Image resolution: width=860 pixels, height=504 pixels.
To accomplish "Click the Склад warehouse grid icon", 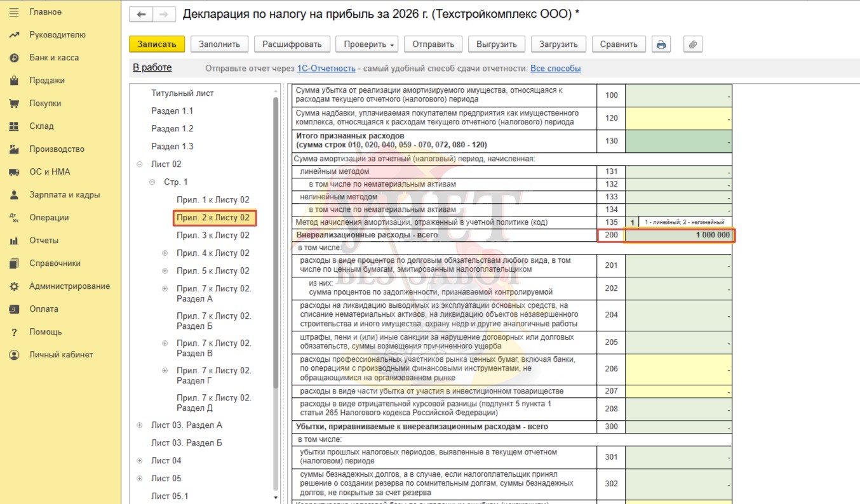I will pos(14,126).
